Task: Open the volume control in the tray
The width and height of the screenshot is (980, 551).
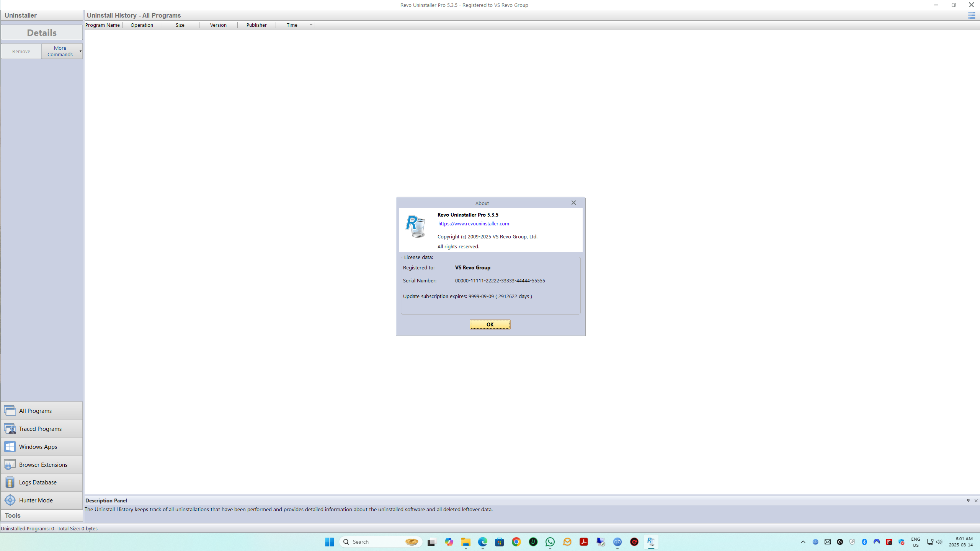Action: point(939,542)
